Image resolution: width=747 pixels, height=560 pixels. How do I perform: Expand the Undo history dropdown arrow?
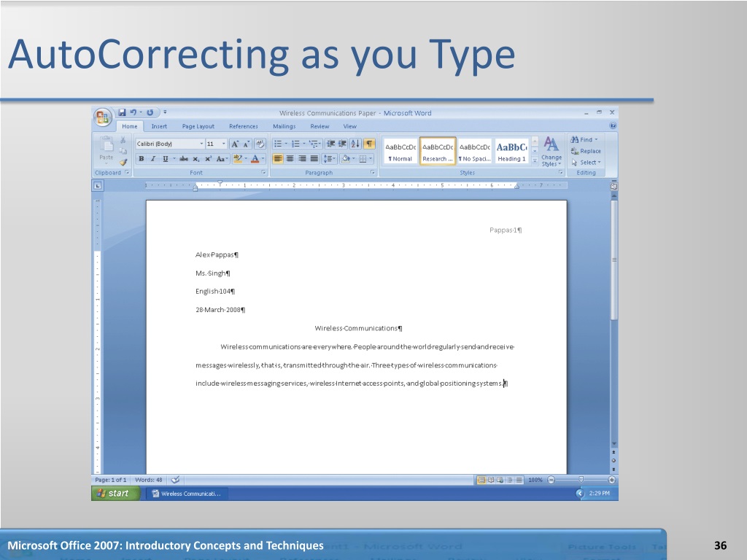141,112
